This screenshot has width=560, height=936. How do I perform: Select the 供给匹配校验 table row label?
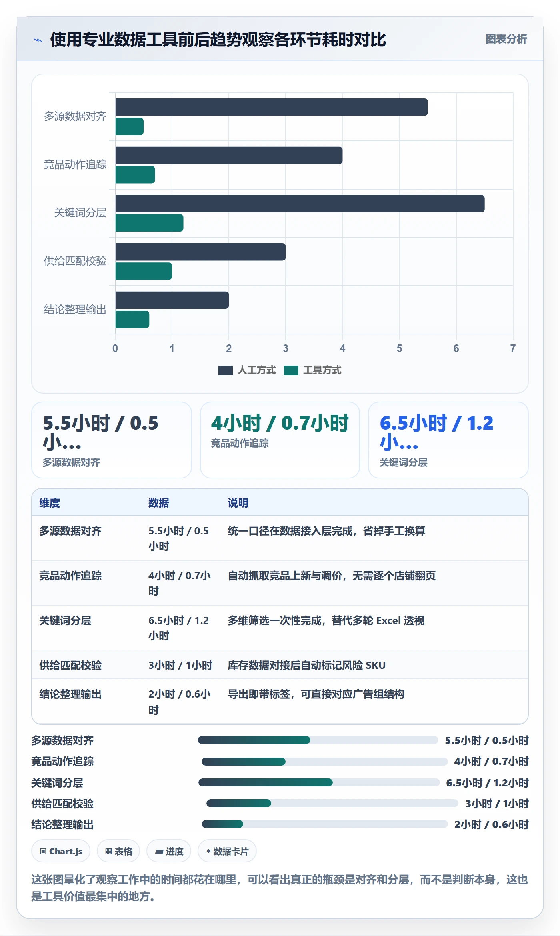tap(70, 665)
